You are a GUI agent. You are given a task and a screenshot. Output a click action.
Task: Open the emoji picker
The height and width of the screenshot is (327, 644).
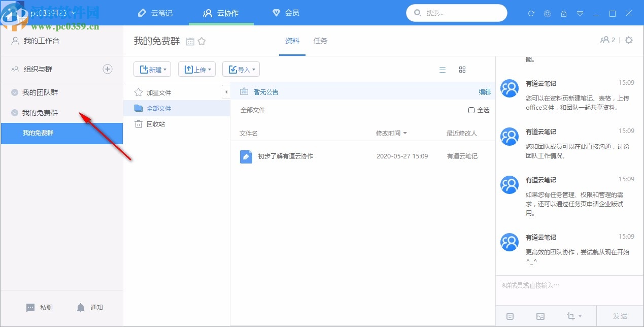pyautogui.click(x=510, y=316)
